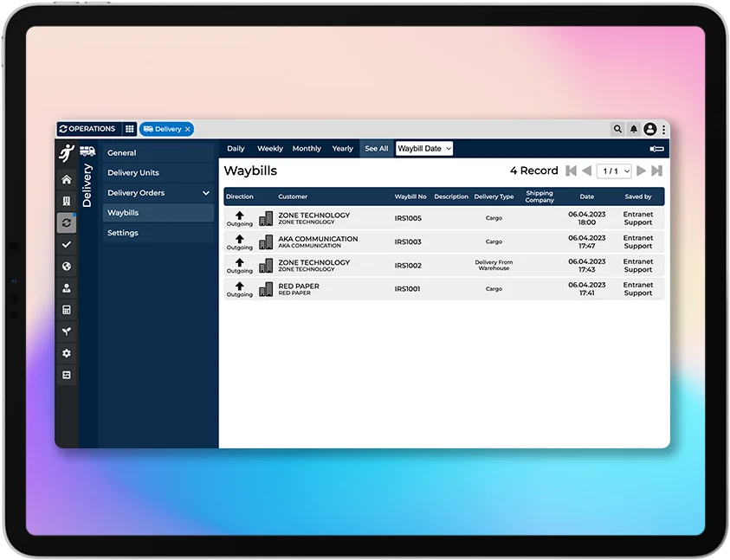Switch to the Monthly filter tab

click(x=307, y=149)
